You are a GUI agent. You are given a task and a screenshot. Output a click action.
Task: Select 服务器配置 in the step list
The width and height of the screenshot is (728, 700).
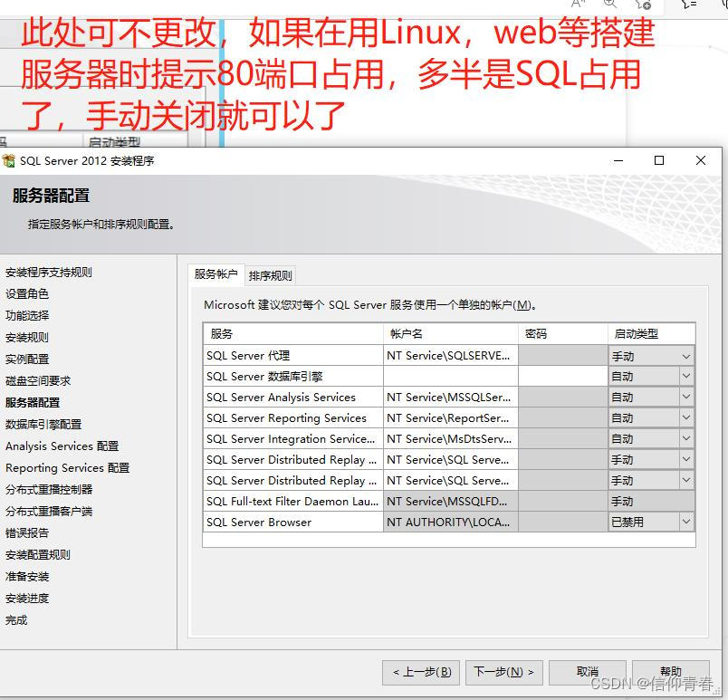(x=33, y=402)
